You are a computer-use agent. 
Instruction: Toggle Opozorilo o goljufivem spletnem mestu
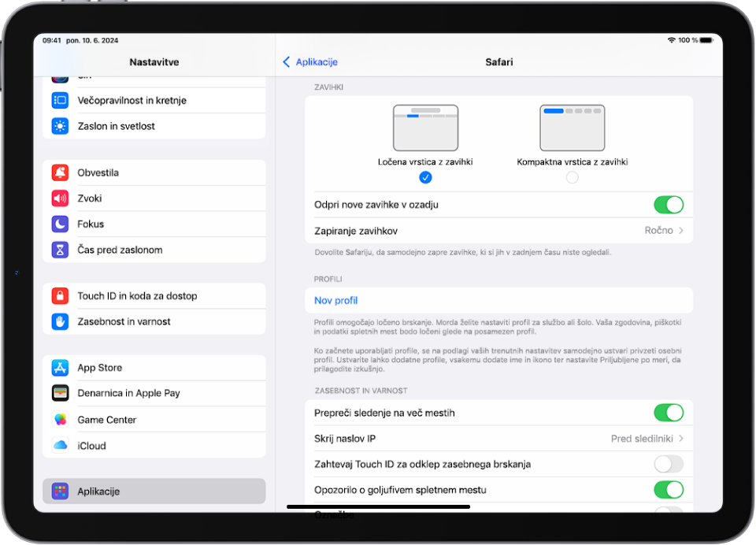coord(669,490)
